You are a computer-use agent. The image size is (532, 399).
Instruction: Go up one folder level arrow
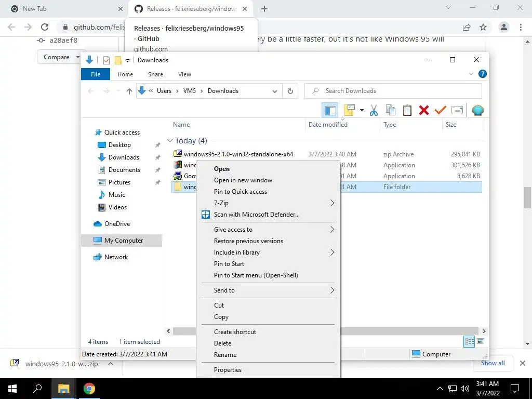[129, 91]
